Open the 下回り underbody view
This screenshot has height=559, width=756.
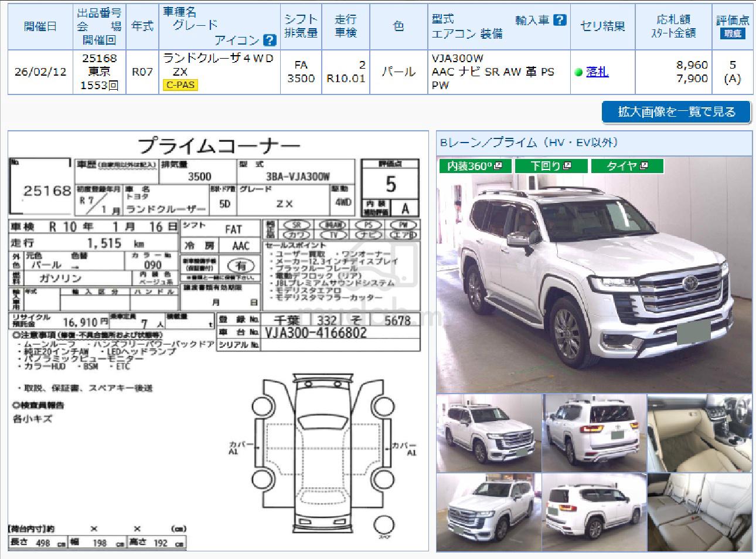coord(551,166)
